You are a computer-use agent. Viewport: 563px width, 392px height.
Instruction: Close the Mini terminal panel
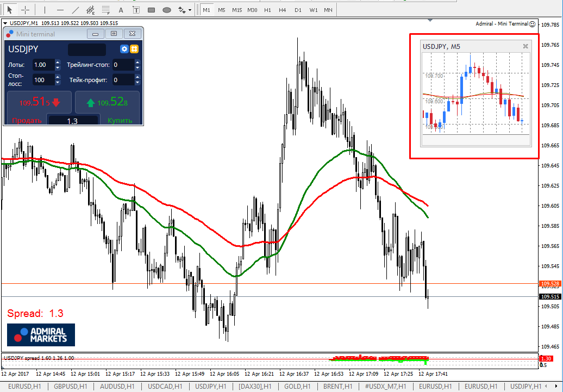click(133, 34)
